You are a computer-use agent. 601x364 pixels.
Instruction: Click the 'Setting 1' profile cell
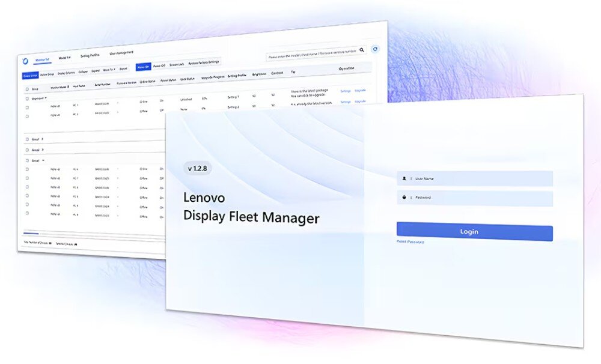pos(233,97)
